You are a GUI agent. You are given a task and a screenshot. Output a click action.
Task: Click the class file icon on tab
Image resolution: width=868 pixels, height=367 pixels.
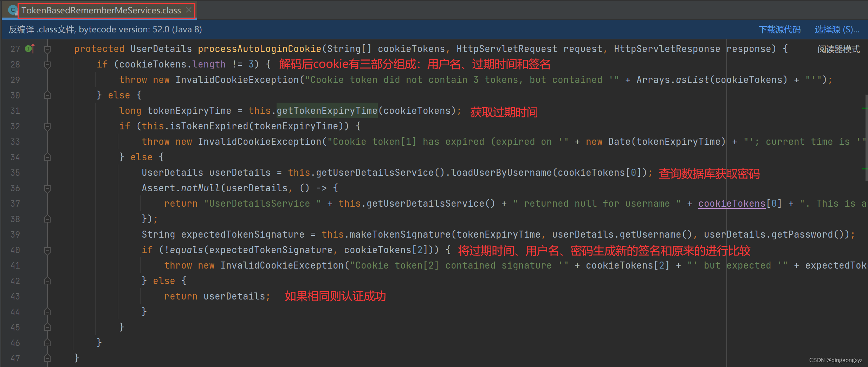click(x=13, y=10)
